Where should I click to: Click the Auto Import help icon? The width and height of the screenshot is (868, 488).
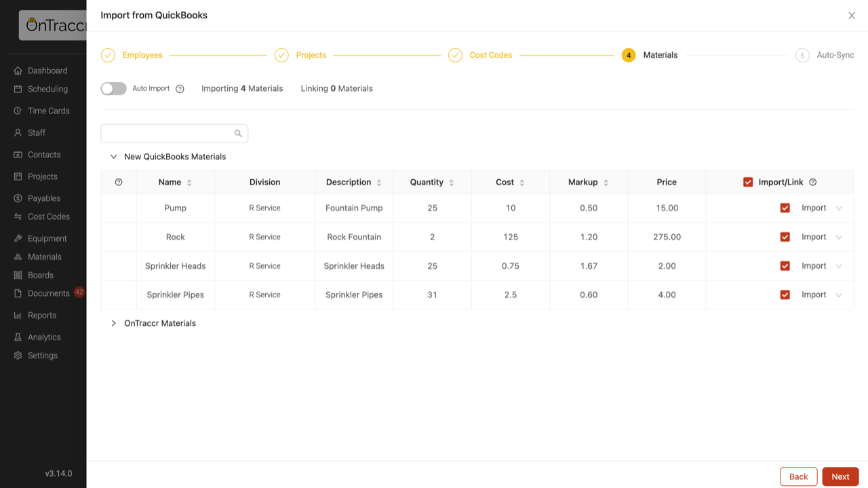[180, 89]
